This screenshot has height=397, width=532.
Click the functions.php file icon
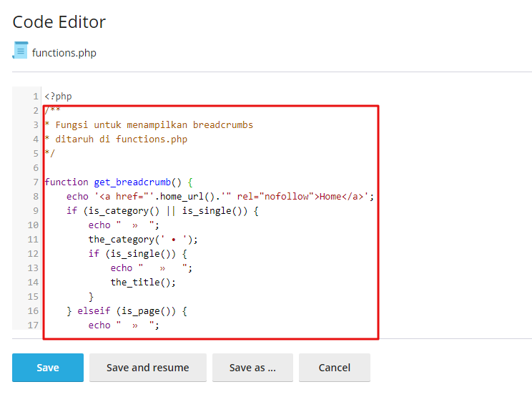point(20,50)
